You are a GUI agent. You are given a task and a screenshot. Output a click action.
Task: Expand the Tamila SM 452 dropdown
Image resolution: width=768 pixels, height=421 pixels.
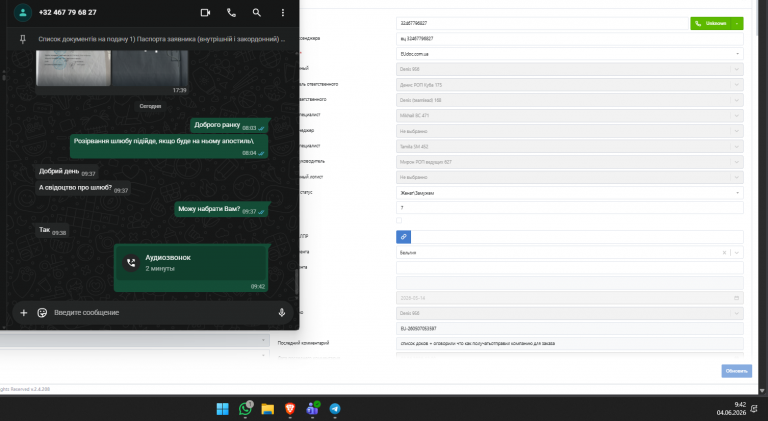(736, 146)
